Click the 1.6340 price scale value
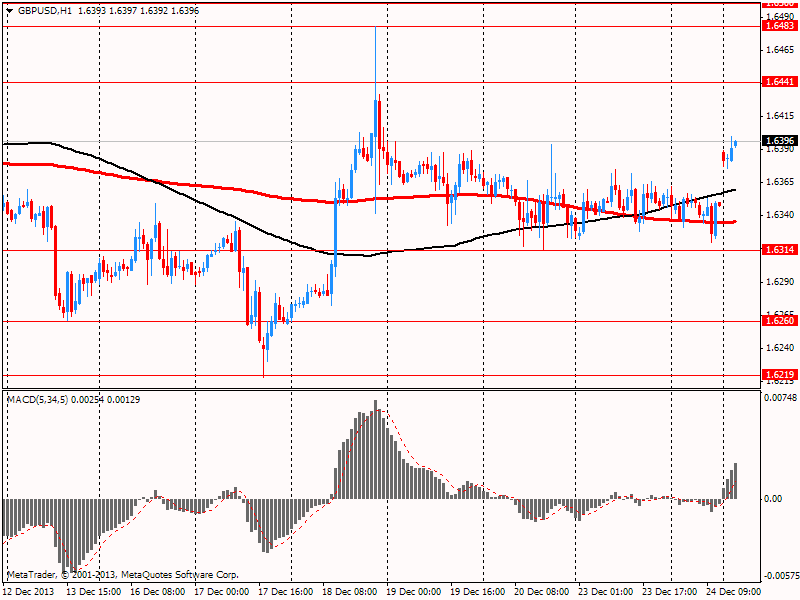The width and height of the screenshot is (800, 600). point(780,215)
